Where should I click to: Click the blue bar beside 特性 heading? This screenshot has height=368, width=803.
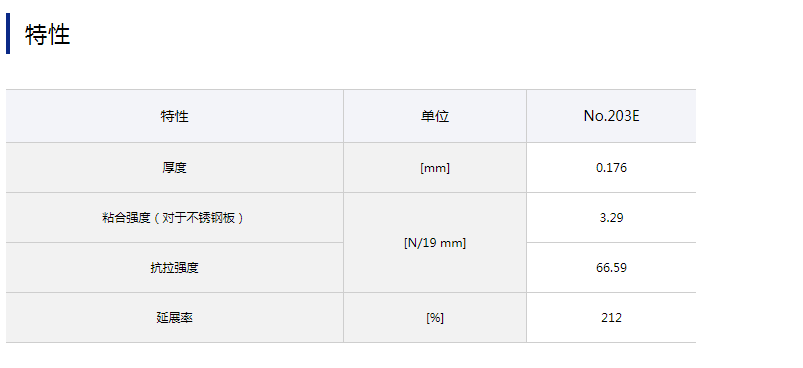click(8, 34)
